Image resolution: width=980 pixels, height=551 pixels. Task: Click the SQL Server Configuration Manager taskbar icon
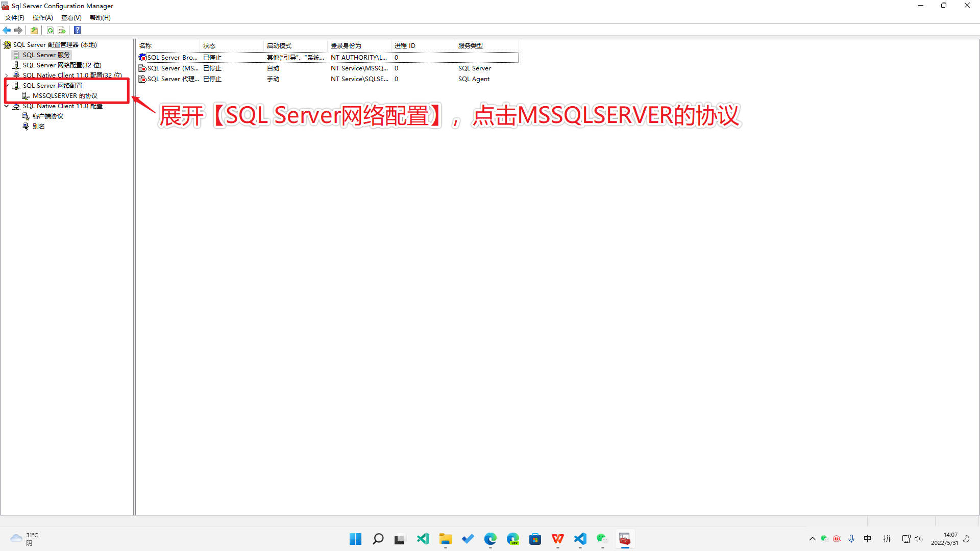pyautogui.click(x=625, y=539)
